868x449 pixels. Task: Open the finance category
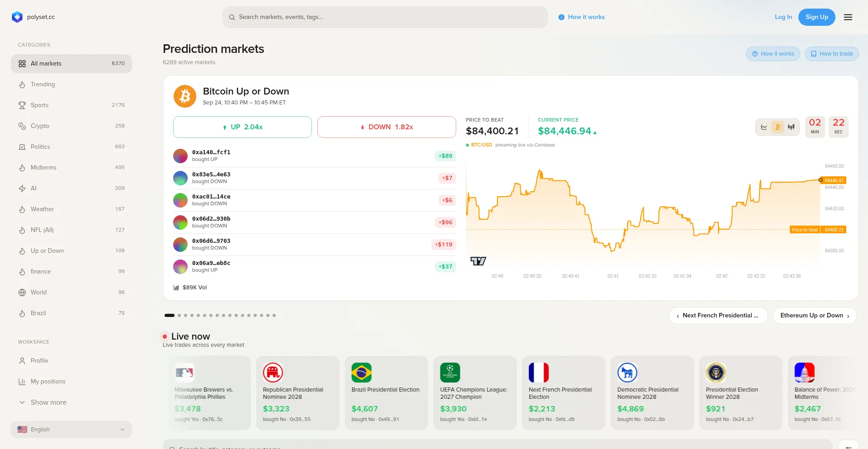pos(71,272)
